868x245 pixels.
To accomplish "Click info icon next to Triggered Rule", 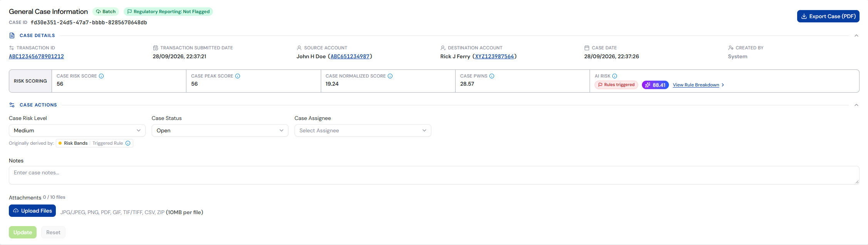I will coord(128,143).
